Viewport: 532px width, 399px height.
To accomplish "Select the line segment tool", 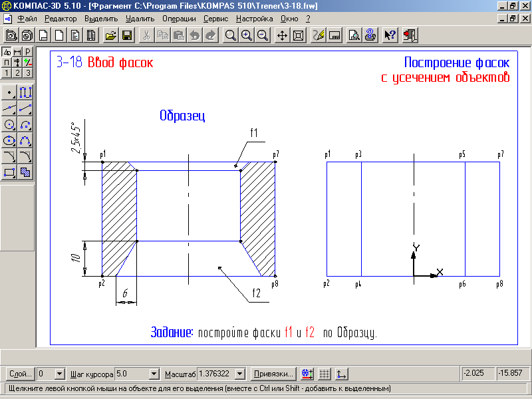I will pos(25,108).
